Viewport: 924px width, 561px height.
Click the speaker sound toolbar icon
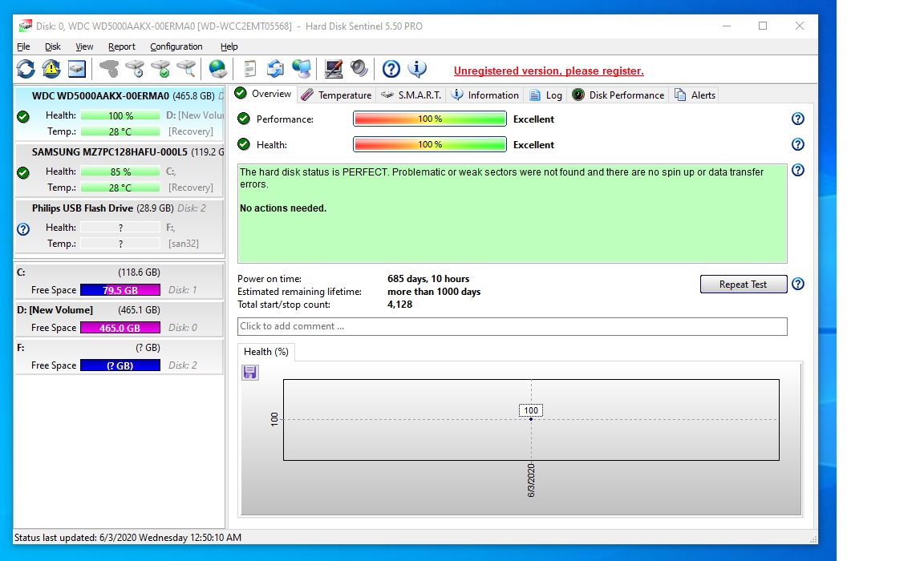[359, 69]
